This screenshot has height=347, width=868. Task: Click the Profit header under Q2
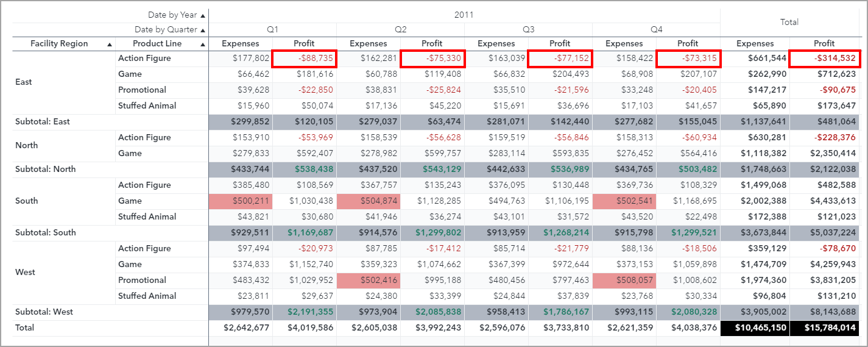pos(432,43)
